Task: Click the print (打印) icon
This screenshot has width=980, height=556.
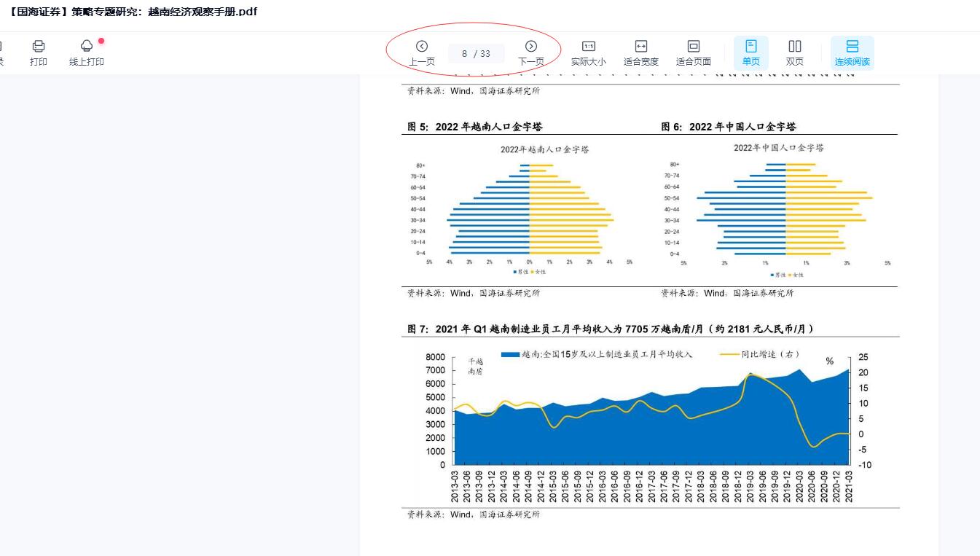Action: tap(39, 52)
